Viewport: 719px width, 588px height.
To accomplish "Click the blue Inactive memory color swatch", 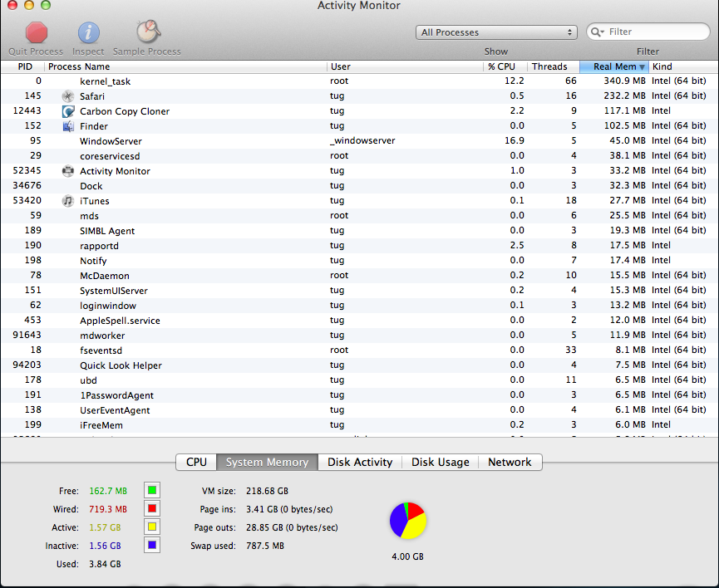I will pos(152,546).
